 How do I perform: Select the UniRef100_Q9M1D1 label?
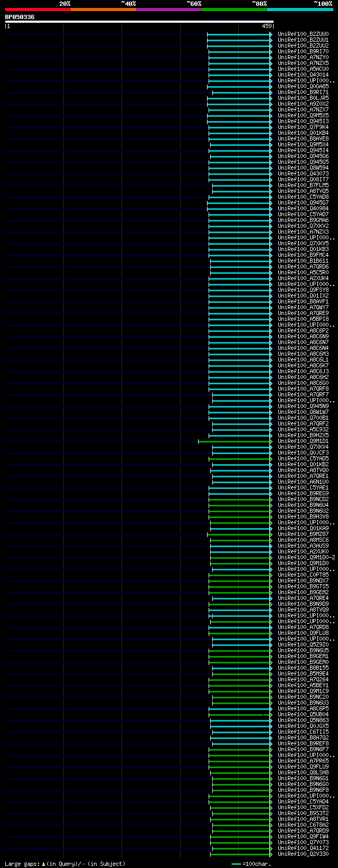[x=303, y=441]
